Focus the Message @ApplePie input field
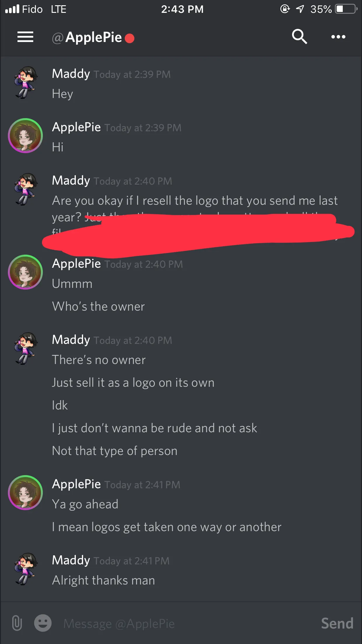Viewport: 362px width, 644px height. tap(187, 624)
